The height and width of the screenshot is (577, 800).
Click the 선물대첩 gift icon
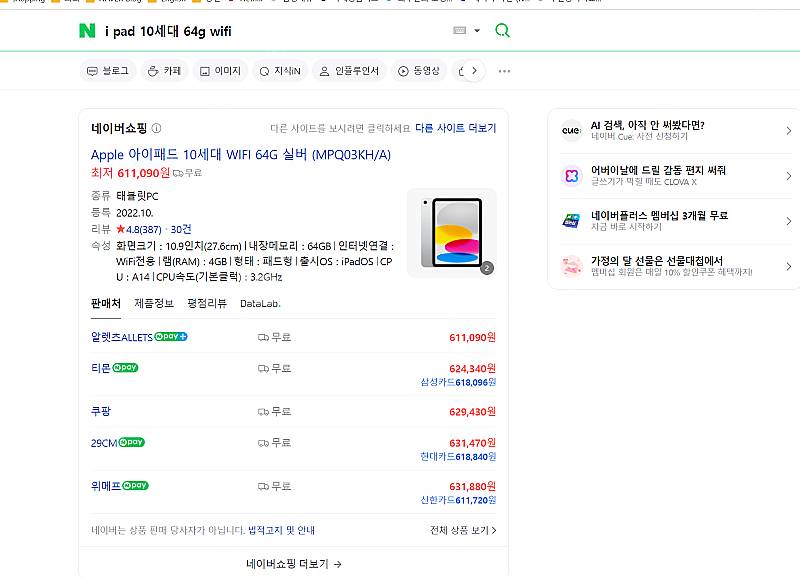(x=571, y=266)
